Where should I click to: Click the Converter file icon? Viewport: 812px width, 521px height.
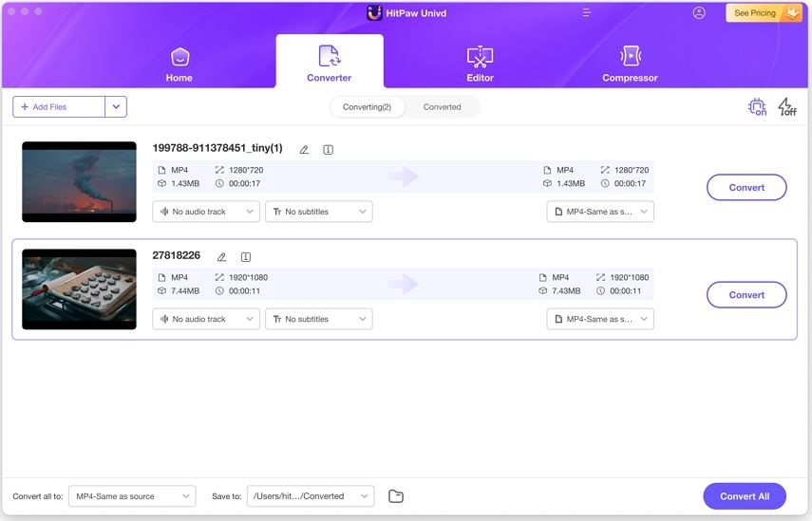330,56
